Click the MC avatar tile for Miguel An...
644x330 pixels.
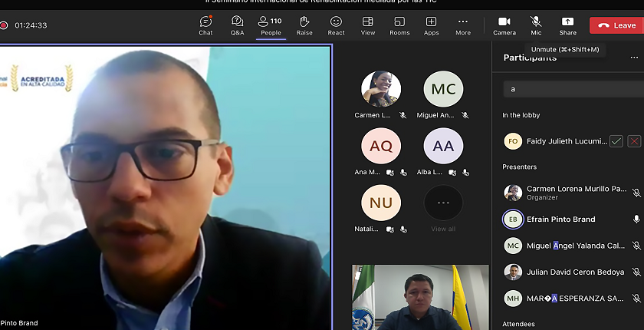coord(443,89)
